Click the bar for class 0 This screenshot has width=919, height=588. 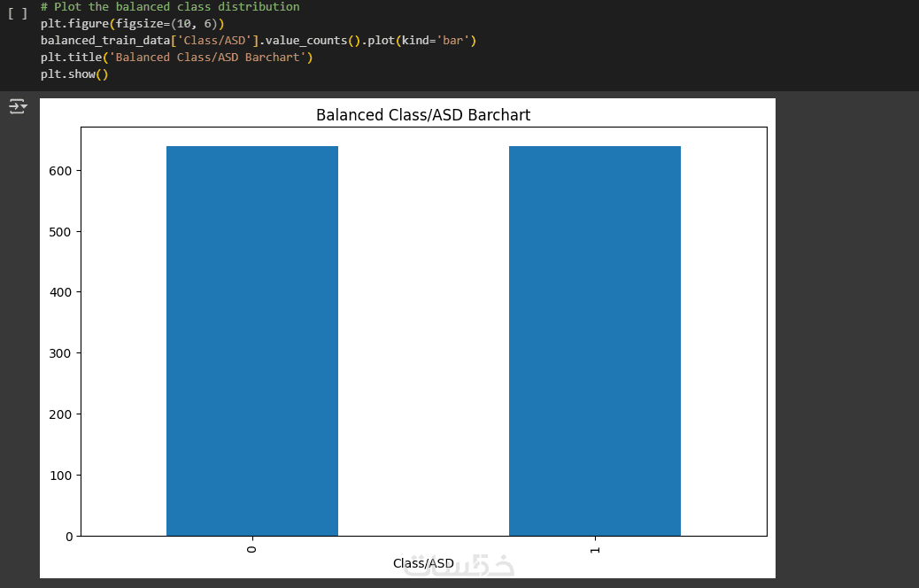252,341
